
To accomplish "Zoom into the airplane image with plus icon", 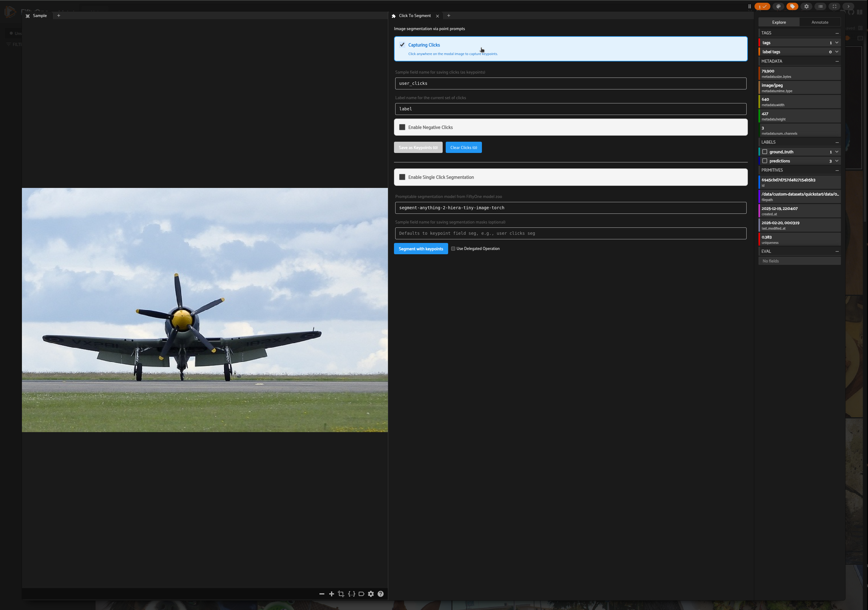I will [332, 594].
